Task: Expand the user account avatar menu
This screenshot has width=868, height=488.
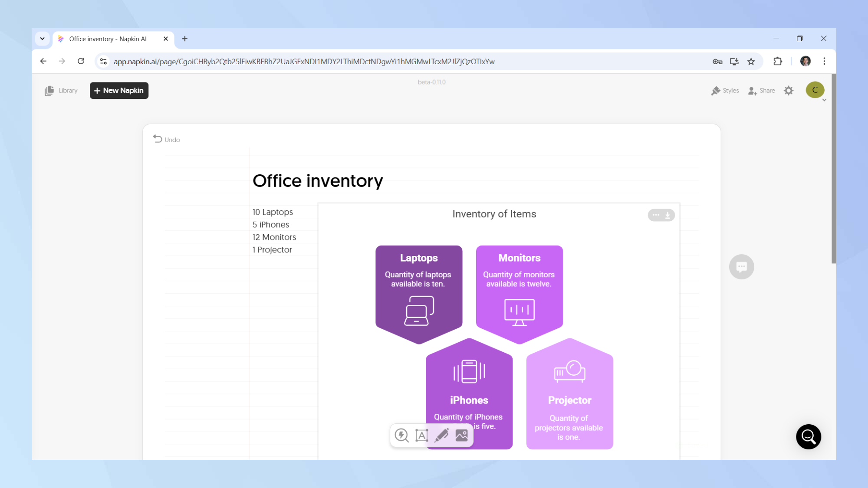Action: (x=815, y=90)
